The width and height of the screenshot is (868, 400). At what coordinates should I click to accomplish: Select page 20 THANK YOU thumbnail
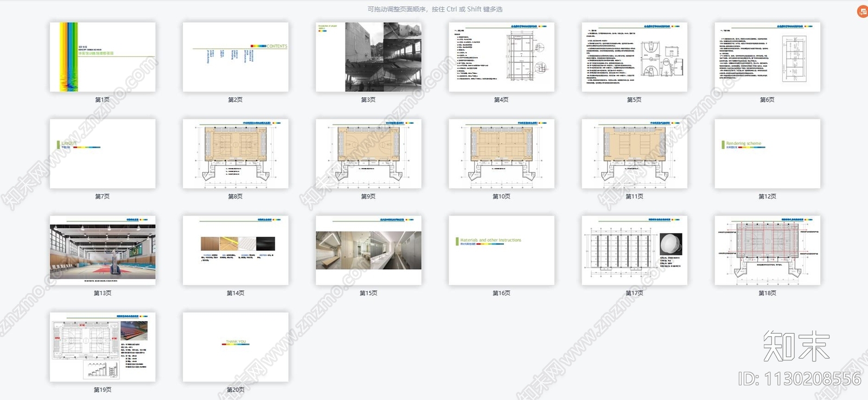pyautogui.click(x=235, y=347)
